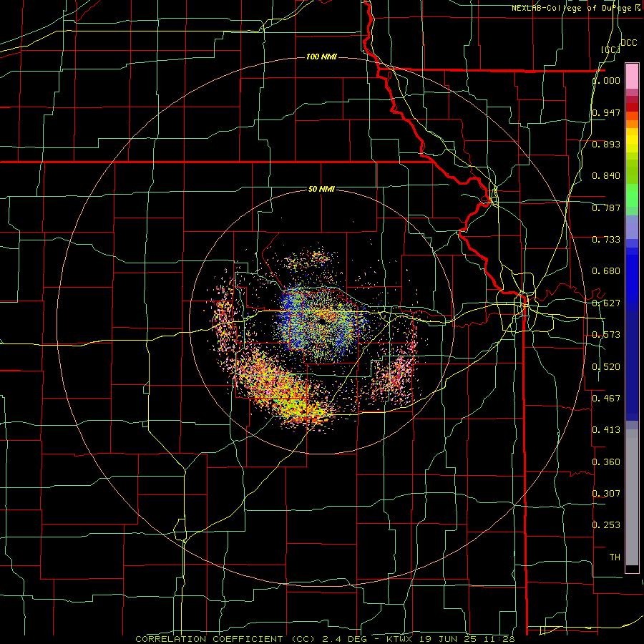Click the TH label on the color scale
Image resolution: width=644 pixels, height=644 pixels.
pyautogui.click(x=615, y=557)
